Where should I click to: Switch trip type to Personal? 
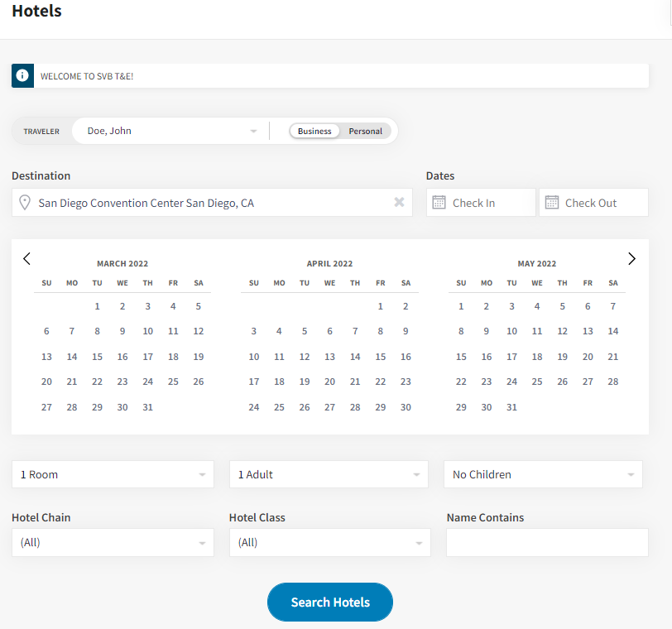click(365, 131)
